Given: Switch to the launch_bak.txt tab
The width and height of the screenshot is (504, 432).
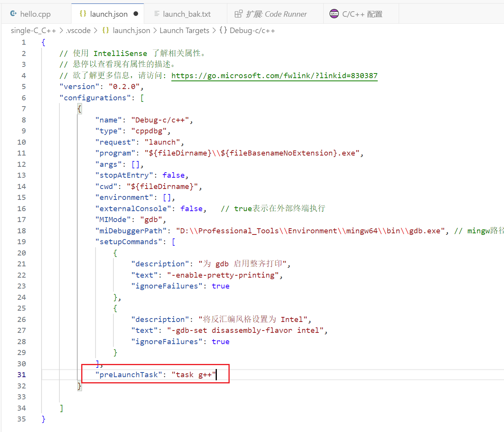Looking at the screenshot, I should tap(187, 14).
